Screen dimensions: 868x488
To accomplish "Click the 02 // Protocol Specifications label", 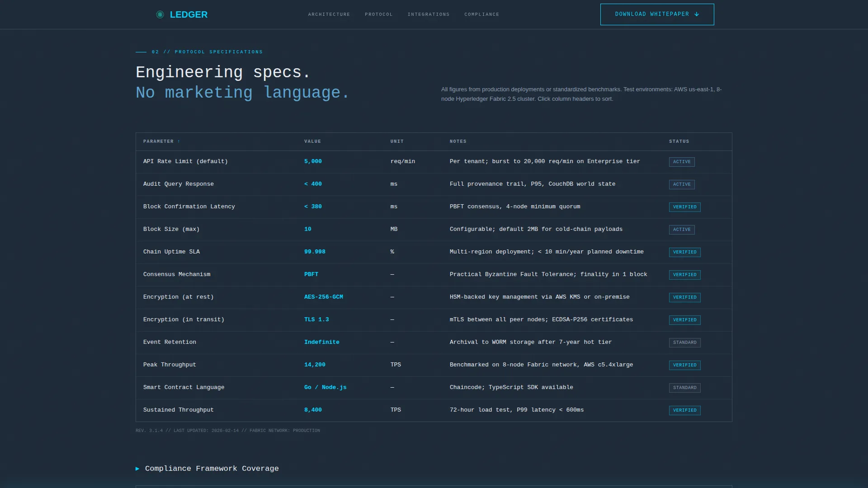I will (207, 52).
